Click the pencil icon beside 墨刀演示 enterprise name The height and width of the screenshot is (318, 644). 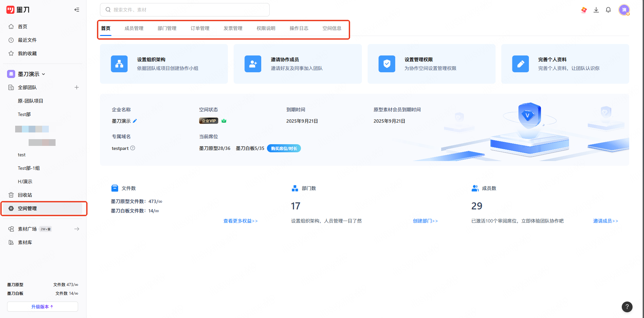[135, 121]
